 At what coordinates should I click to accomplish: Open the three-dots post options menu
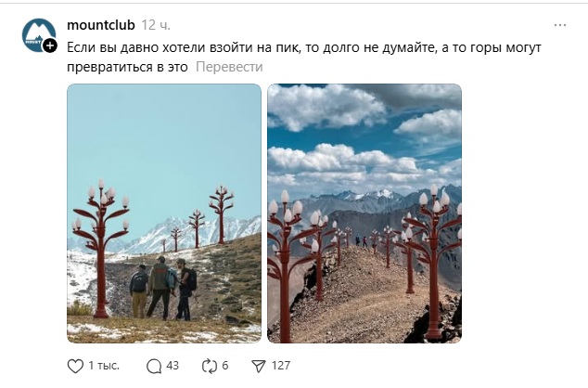pyautogui.click(x=560, y=25)
